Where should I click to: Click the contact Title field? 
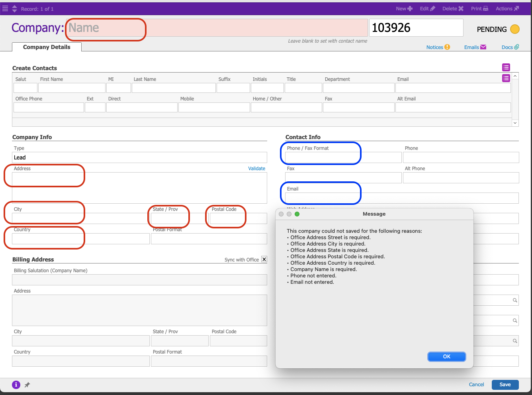coord(303,88)
